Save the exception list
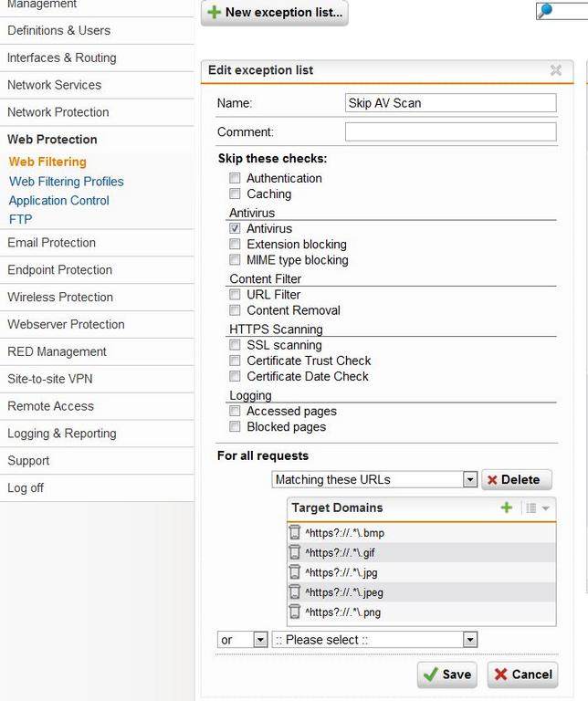The width and height of the screenshot is (588, 701). point(447,675)
